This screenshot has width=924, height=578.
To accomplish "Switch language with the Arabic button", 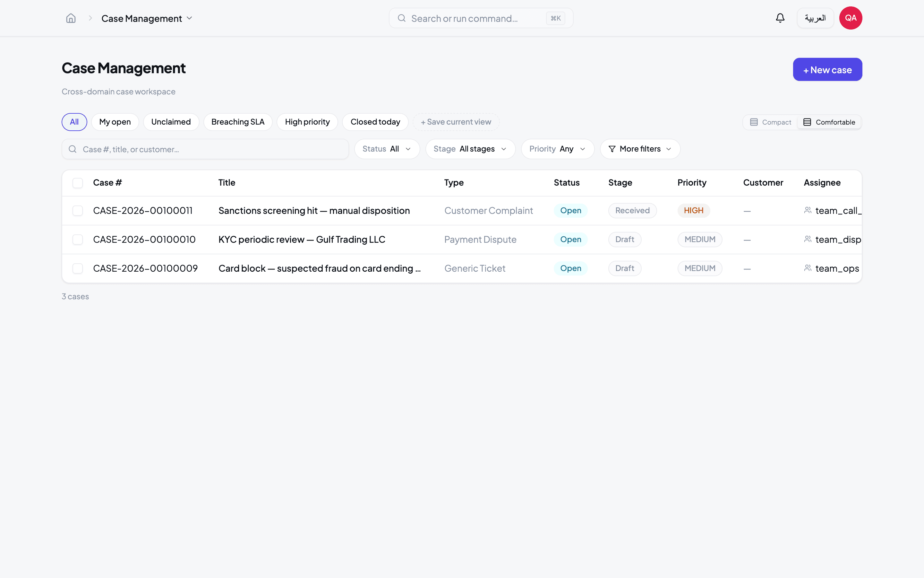I will coord(815,18).
